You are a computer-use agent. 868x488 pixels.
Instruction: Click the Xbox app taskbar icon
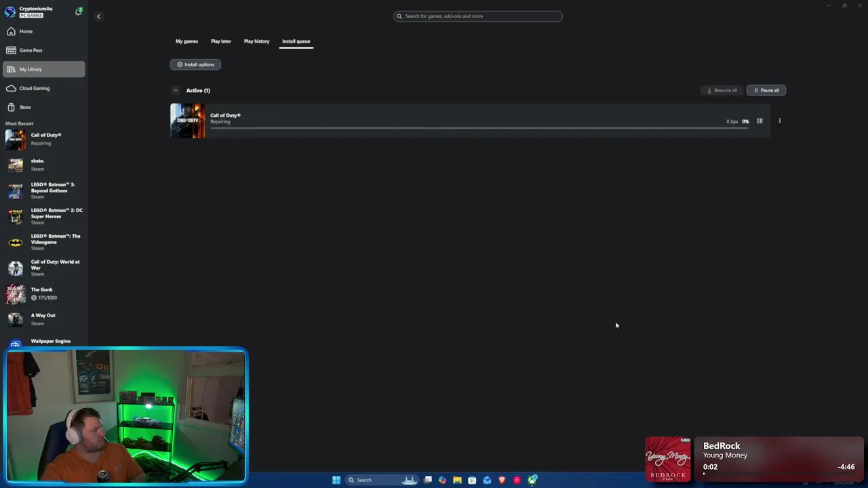point(532,480)
